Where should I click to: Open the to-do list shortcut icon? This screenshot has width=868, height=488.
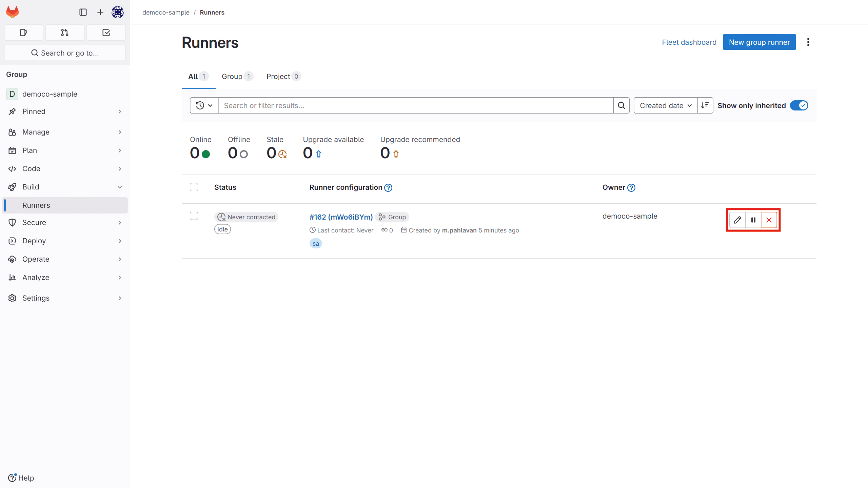106,33
